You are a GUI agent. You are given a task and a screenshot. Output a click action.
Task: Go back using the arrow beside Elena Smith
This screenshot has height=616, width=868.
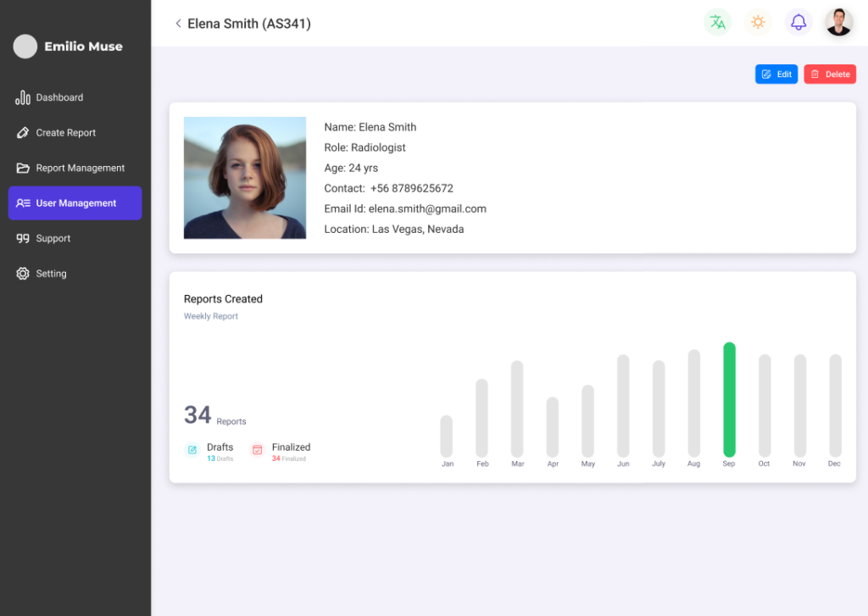(x=178, y=24)
